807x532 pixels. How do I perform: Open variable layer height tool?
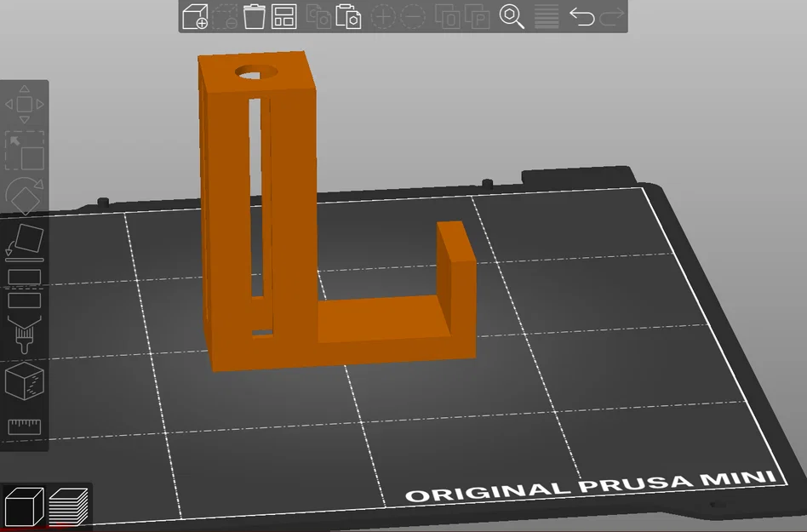tap(547, 16)
